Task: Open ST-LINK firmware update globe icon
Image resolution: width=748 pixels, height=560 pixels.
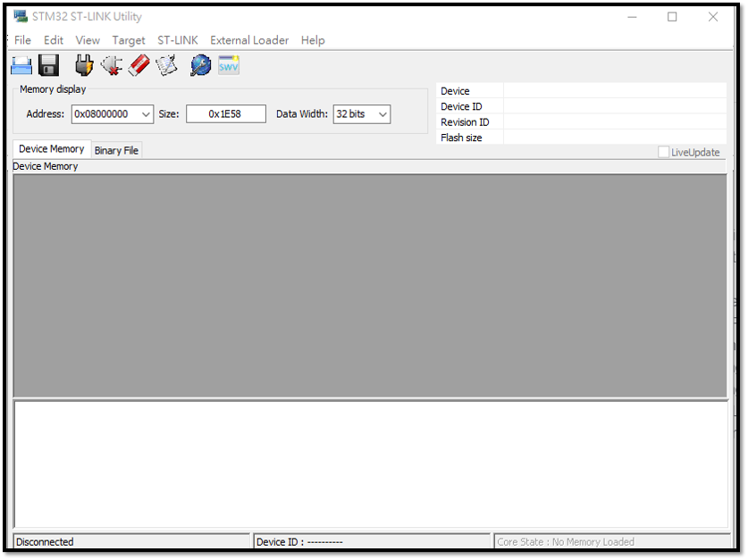Action: click(200, 65)
